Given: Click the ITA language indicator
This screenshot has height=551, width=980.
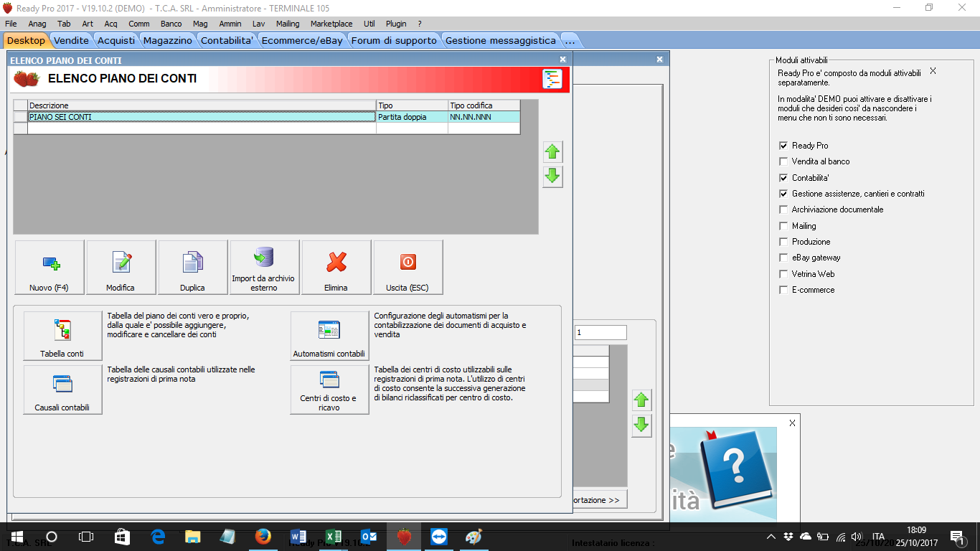Looking at the screenshot, I should (878, 537).
